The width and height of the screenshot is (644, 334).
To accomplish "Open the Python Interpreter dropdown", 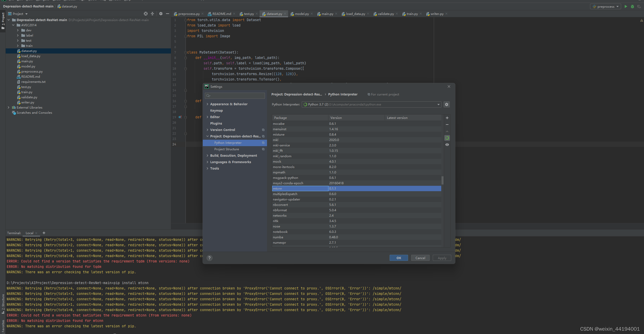I will 371,104.
